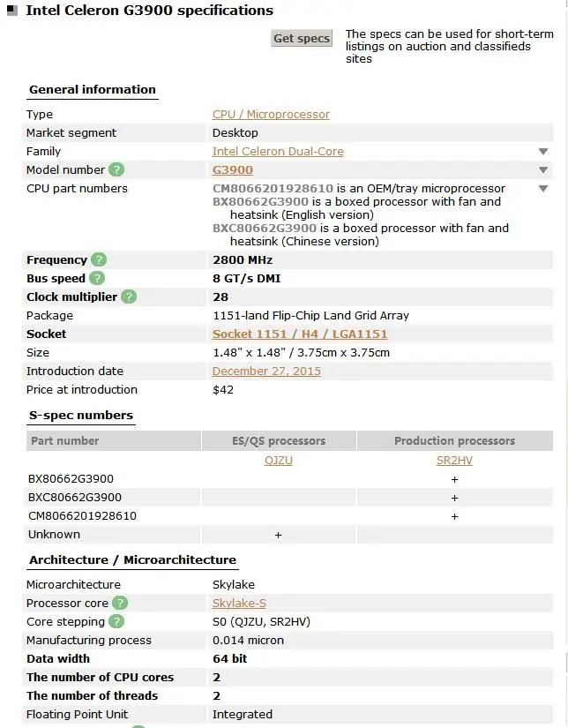This screenshot has height=728, width=568.
Task: Expand the CPU part numbers dropdown arrow
Action: [x=543, y=189]
